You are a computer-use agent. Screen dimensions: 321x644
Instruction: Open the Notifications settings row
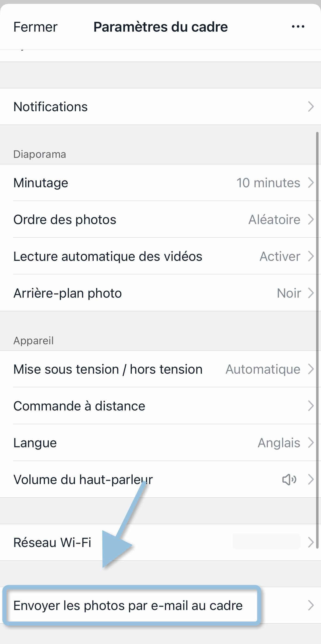click(51, 107)
